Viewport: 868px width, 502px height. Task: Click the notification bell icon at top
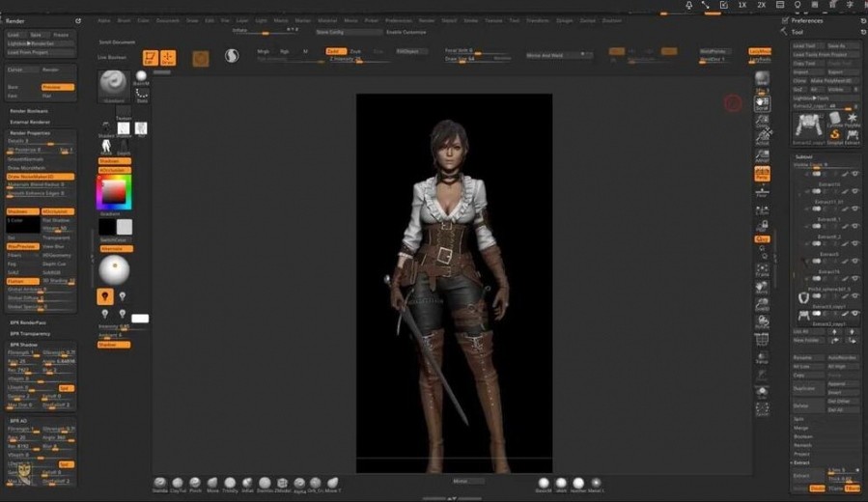688,5
